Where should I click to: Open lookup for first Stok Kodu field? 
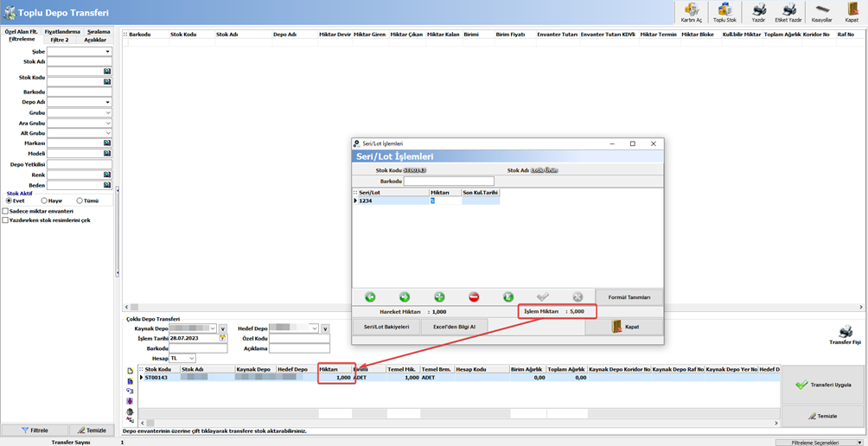pos(107,72)
